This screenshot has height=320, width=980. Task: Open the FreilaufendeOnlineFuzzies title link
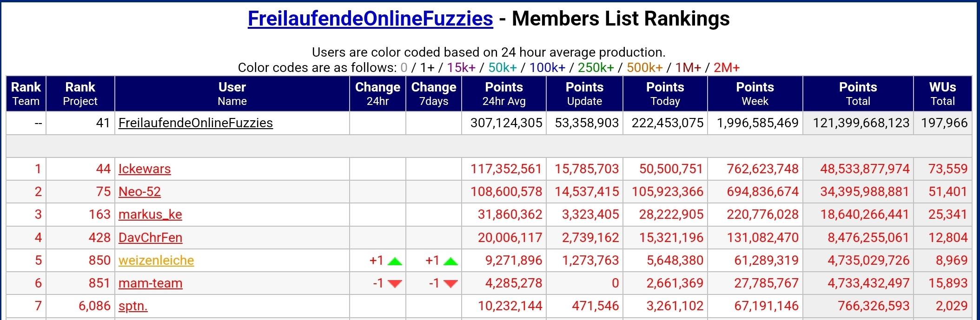[x=370, y=19]
